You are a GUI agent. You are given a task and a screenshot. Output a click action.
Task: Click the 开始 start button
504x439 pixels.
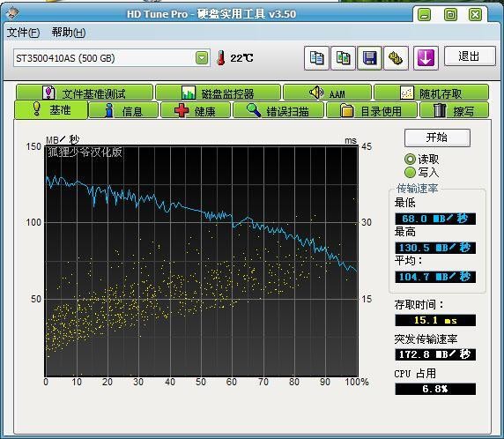437,138
